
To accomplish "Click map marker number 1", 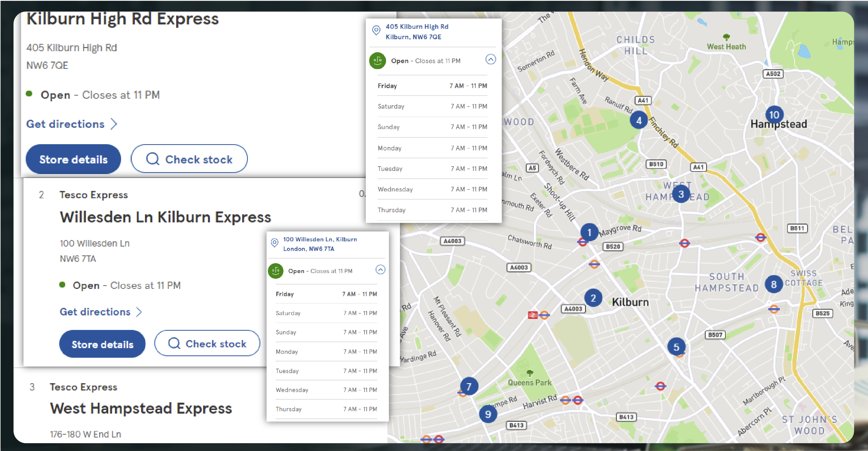I will pos(589,232).
